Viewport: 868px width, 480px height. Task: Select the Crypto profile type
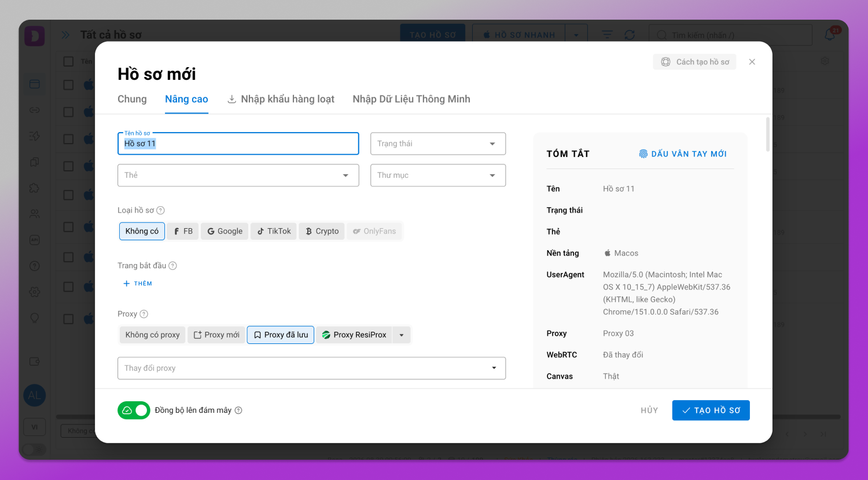point(322,231)
